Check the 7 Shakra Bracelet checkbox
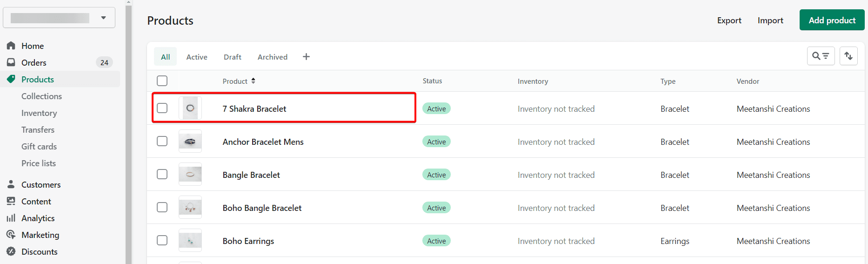The height and width of the screenshot is (264, 868). [162, 108]
